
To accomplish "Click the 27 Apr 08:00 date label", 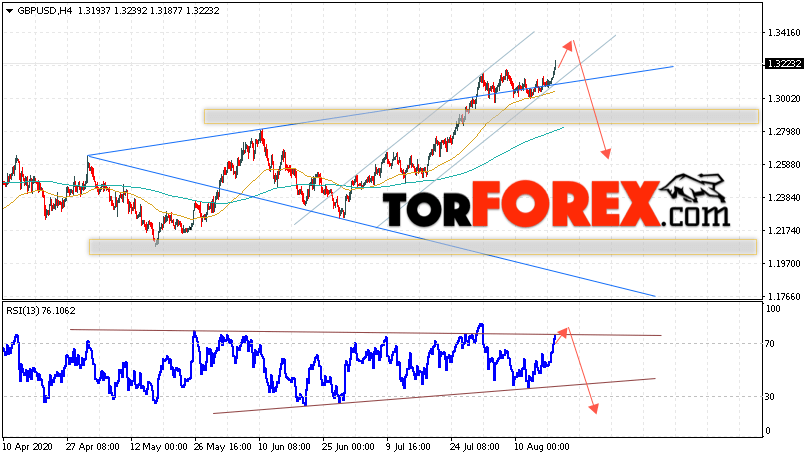I will (93, 447).
